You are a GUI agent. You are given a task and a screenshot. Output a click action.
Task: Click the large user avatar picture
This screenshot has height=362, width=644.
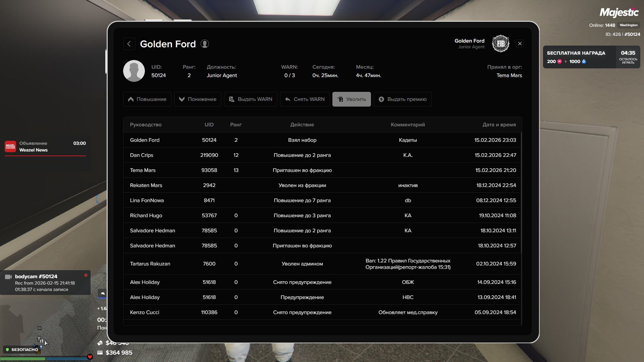[x=134, y=71]
